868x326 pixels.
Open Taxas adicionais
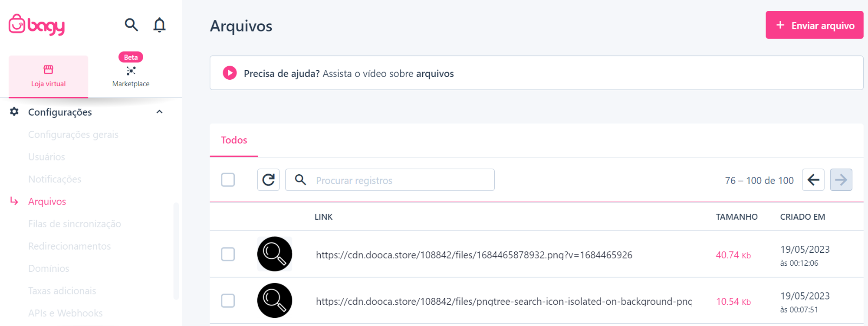[62, 291]
